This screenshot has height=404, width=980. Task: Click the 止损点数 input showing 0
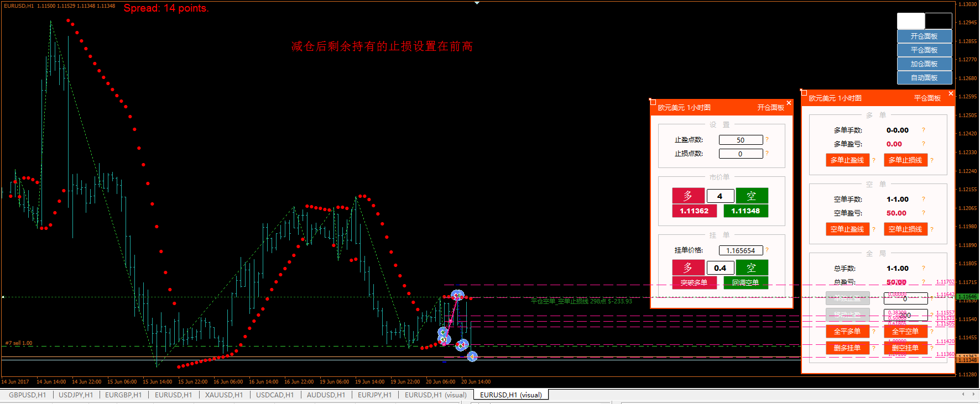[x=741, y=154]
